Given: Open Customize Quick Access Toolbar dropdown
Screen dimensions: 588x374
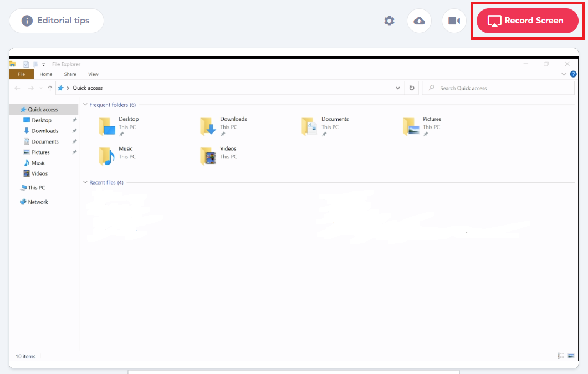Looking at the screenshot, I should (x=43, y=64).
